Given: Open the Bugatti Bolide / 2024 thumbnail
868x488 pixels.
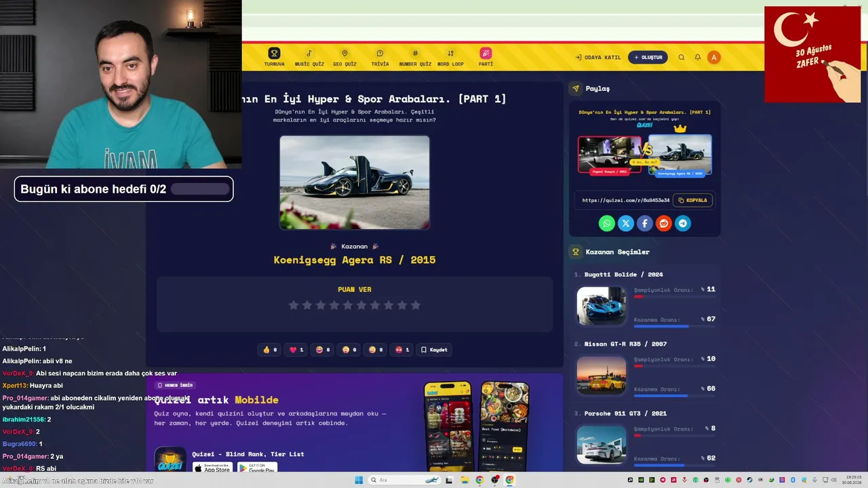Looking at the screenshot, I should 601,306.
